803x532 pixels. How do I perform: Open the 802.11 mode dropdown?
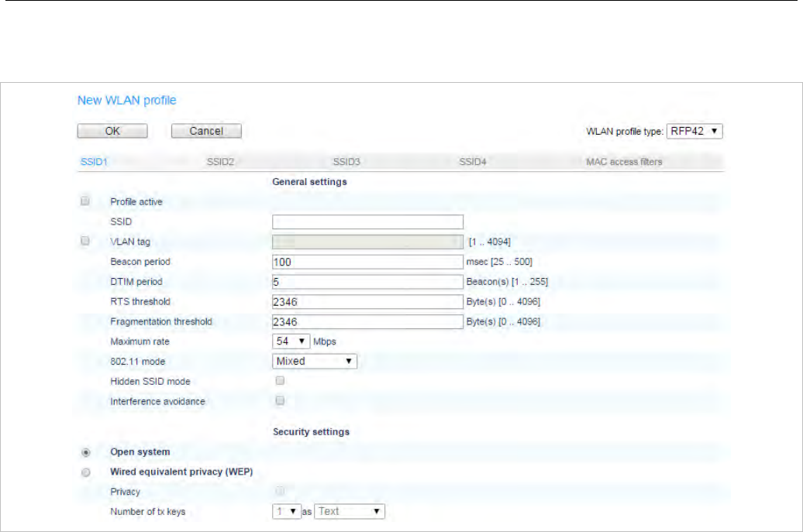pos(315,361)
